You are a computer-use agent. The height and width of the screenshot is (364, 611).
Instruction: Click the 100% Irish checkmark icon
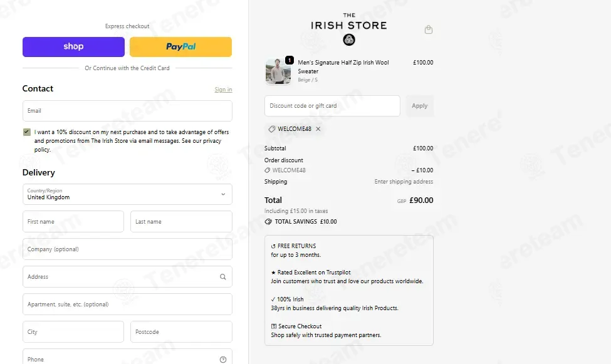click(x=273, y=299)
